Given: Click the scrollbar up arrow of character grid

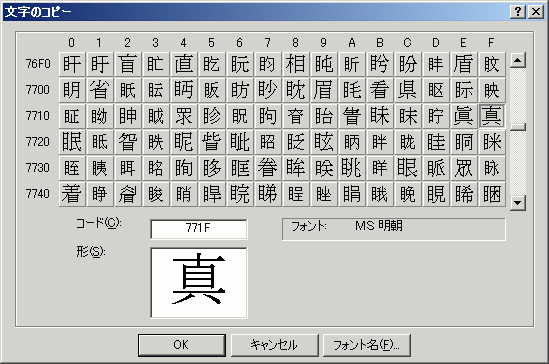Looking at the screenshot, I should [x=518, y=61].
